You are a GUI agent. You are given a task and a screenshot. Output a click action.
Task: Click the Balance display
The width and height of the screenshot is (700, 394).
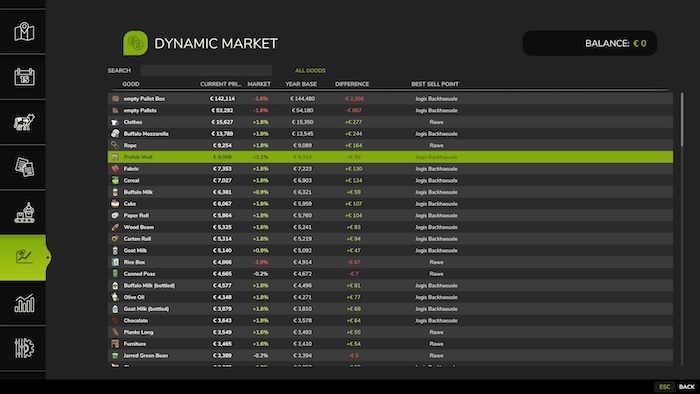pyautogui.click(x=590, y=43)
